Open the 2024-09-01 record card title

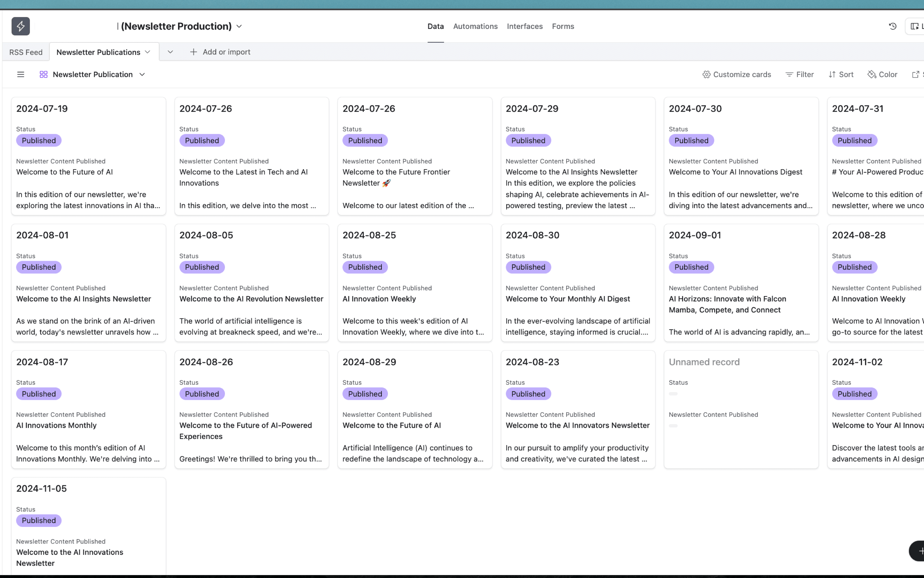pyautogui.click(x=695, y=235)
